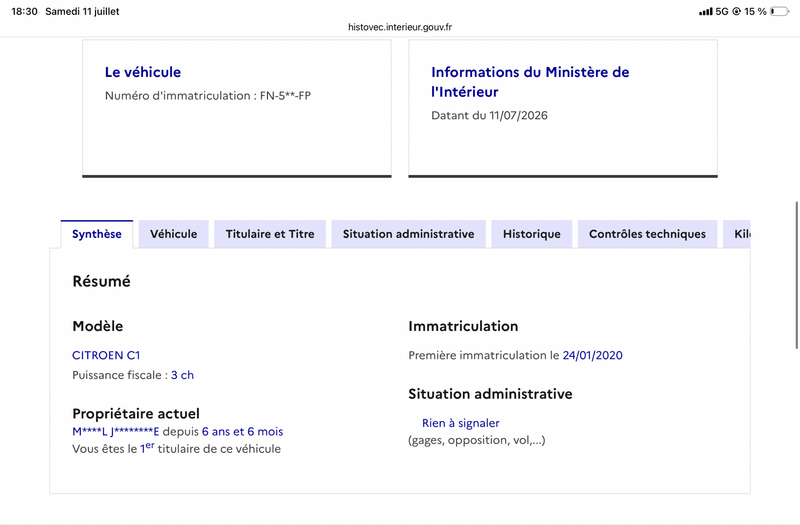The width and height of the screenshot is (800, 525).
Task: Click the 'Vous êtes le 1er titulaire' line
Action: pos(177,448)
